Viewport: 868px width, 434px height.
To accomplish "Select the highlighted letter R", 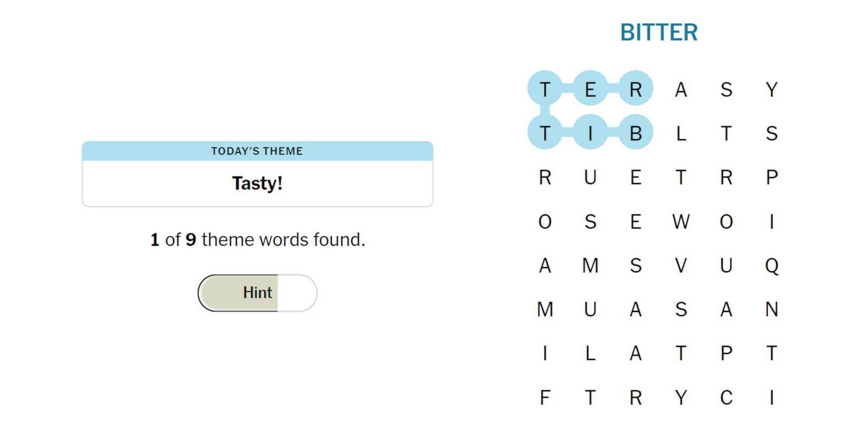I will click(x=635, y=89).
